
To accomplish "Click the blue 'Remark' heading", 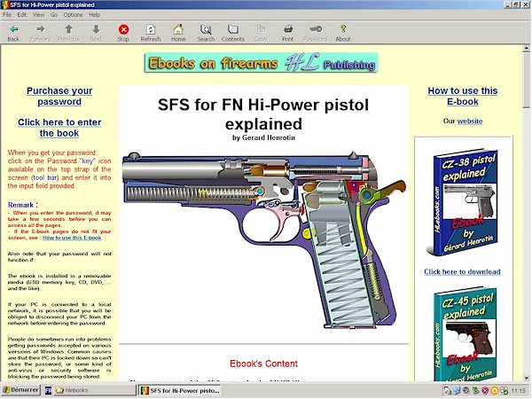I will (20, 205).
